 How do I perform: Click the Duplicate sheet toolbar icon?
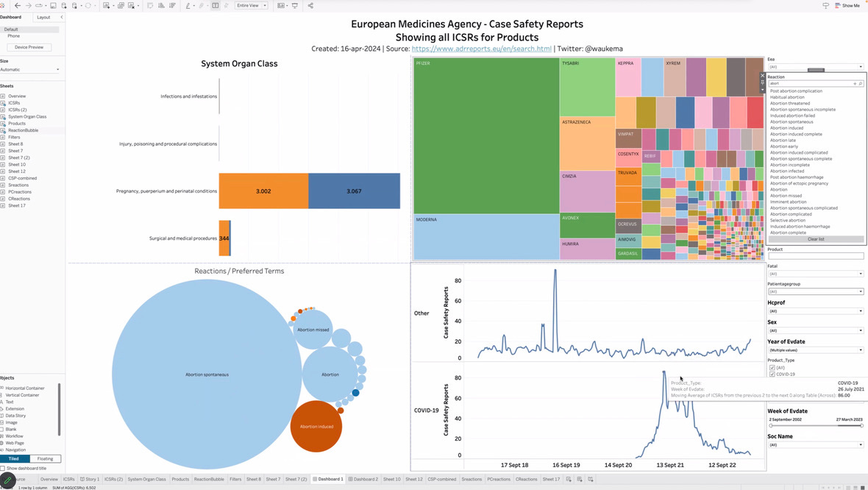[x=121, y=6]
